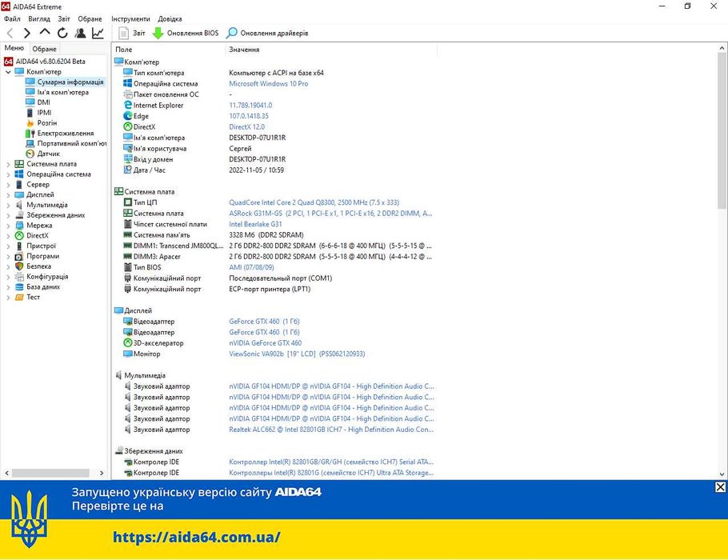728x560 pixels.
Task: Click the Тип ЦП processor icon
Action: [x=128, y=202]
